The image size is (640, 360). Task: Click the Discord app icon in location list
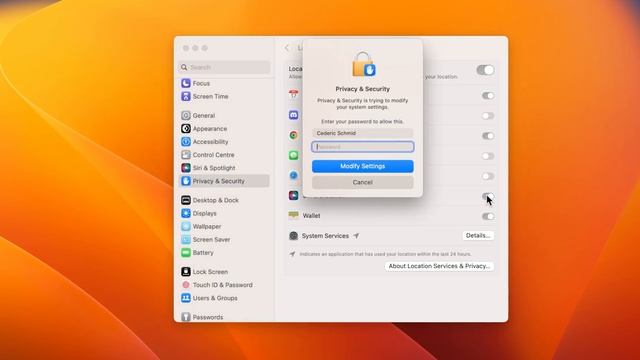293,115
